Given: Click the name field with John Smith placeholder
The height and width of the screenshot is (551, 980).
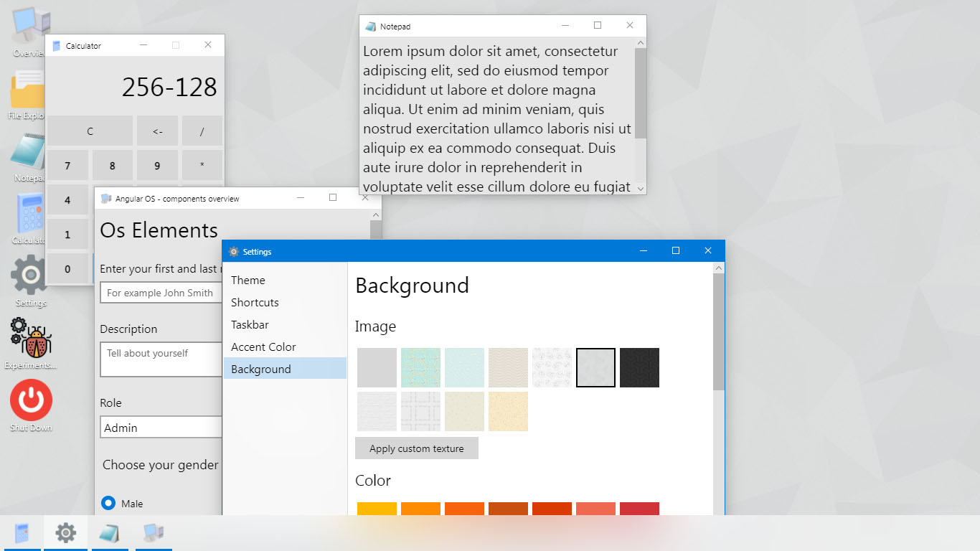Looking at the screenshot, I should [x=161, y=293].
